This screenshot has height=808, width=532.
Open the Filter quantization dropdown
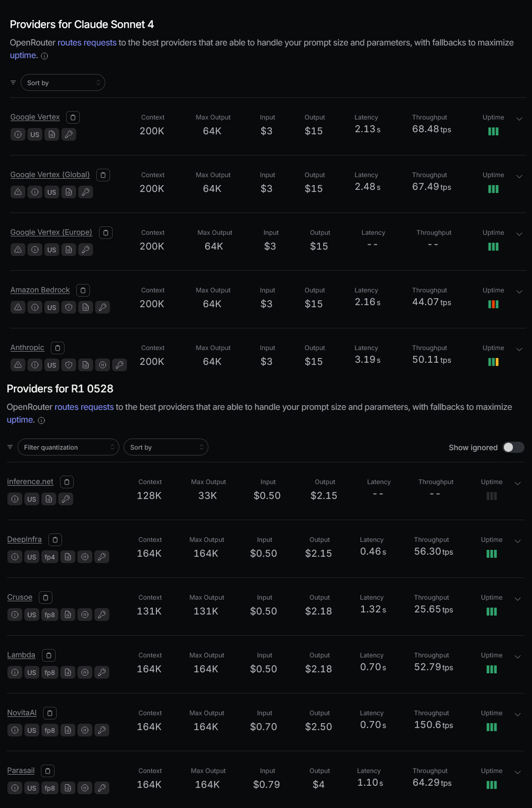pos(69,447)
